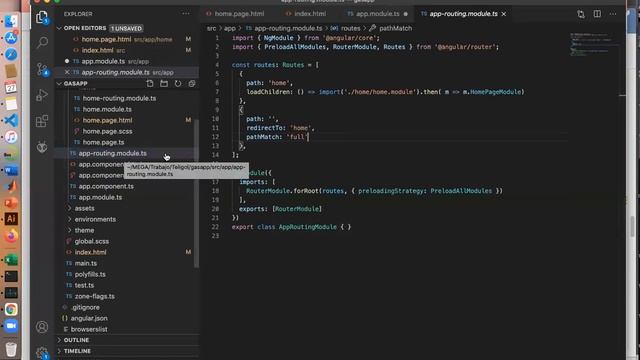Click routes in the breadcrumb
640x360 pixels.
[x=350, y=29]
